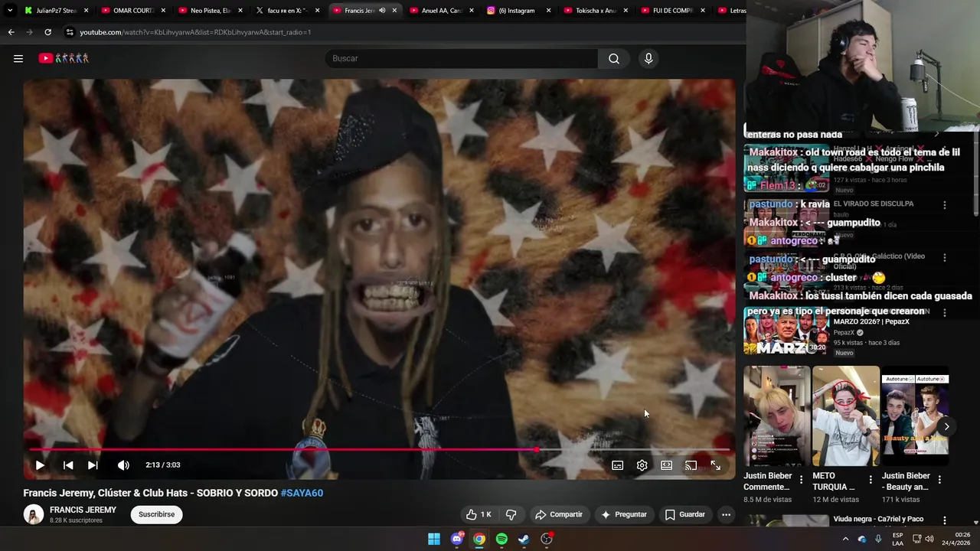Skip to next video in playlist
The width and height of the screenshot is (980, 551).
coord(93,465)
